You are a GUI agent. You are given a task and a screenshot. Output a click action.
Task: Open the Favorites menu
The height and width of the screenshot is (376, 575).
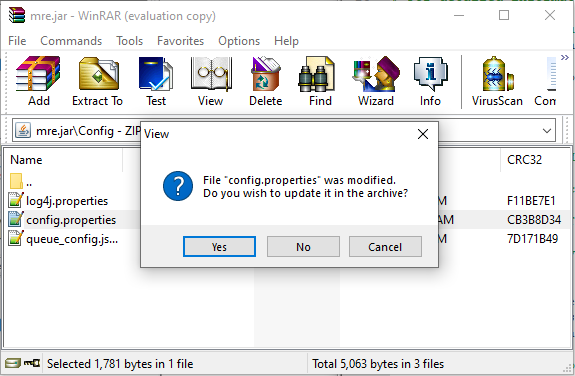[180, 41]
